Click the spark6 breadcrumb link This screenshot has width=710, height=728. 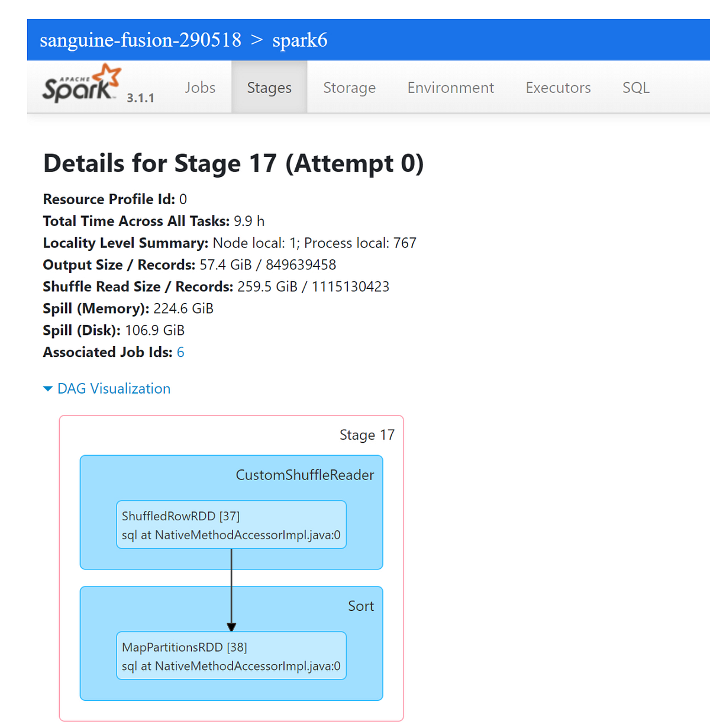pyautogui.click(x=300, y=40)
